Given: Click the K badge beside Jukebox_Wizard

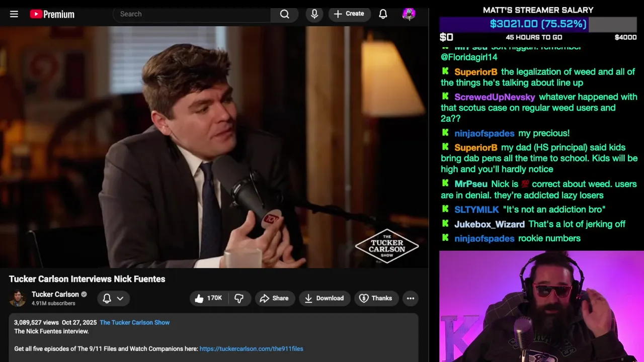Looking at the screenshot, I should click(x=445, y=223).
